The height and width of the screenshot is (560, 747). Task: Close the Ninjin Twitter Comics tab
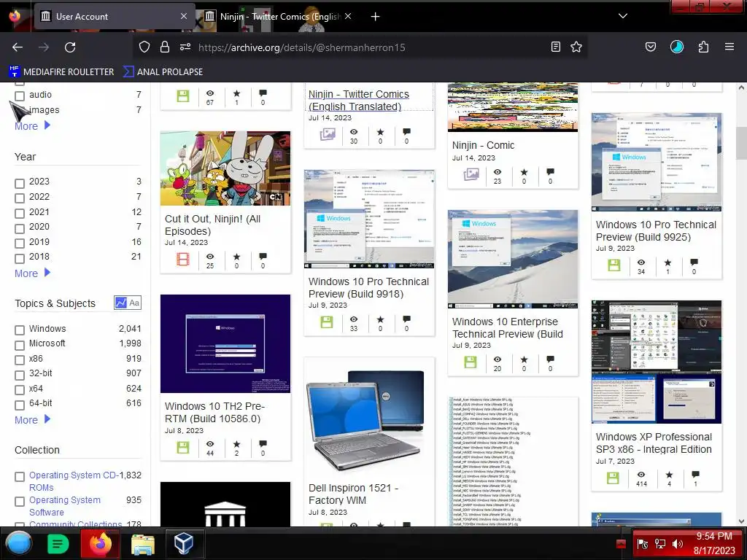[x=348, y=16]
